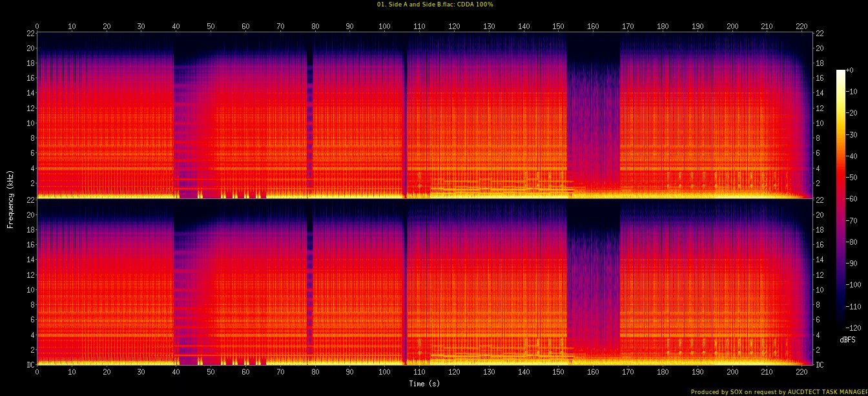
Task: Select the 0 tick on top time axis
Action: pyautogui.click(x=37, y=26)
